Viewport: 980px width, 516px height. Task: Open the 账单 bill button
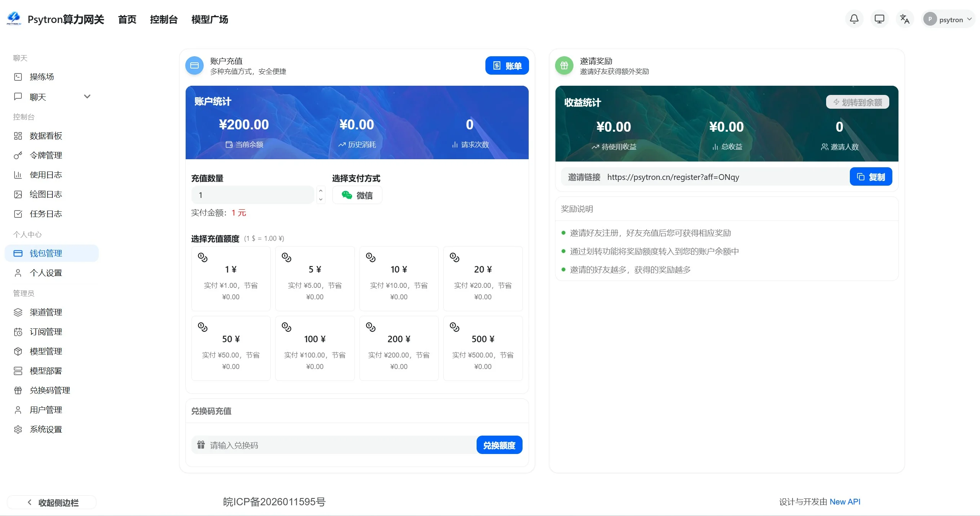(x=507, y=65)
